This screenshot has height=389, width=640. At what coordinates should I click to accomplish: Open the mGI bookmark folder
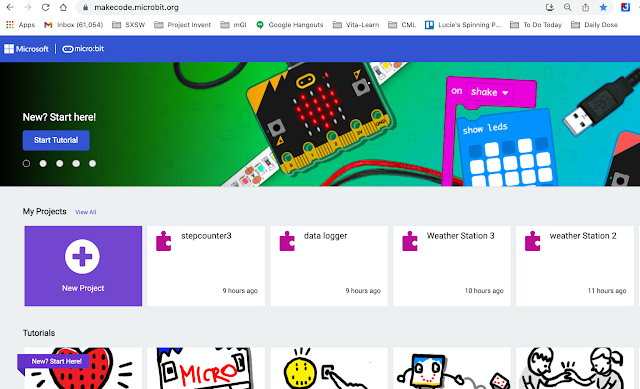click(x=233, y=25)
